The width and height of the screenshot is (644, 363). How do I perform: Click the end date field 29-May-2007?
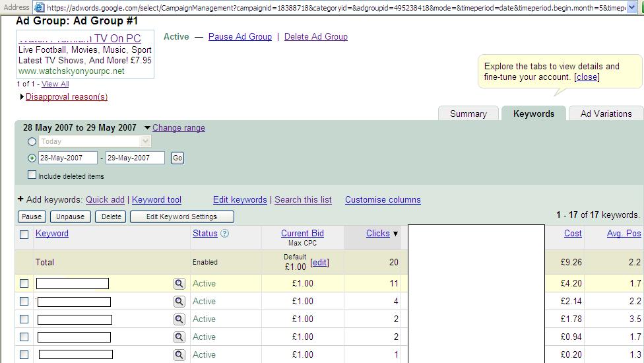coord(135,158)
